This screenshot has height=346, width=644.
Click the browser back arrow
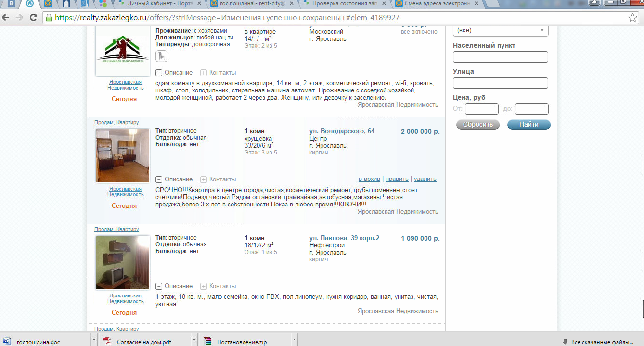(x=6, y=18)
